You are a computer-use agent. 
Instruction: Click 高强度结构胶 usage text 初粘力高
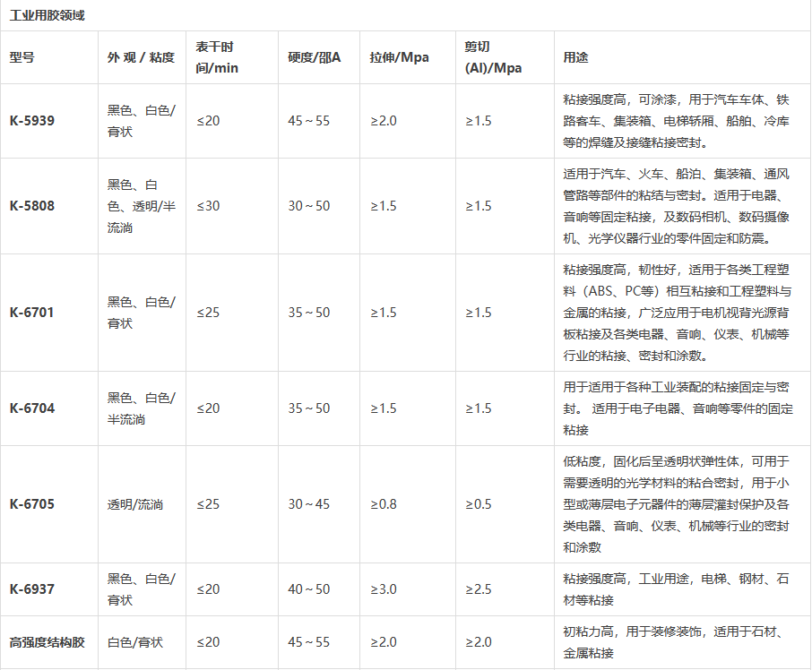click(x=674, y=642)
